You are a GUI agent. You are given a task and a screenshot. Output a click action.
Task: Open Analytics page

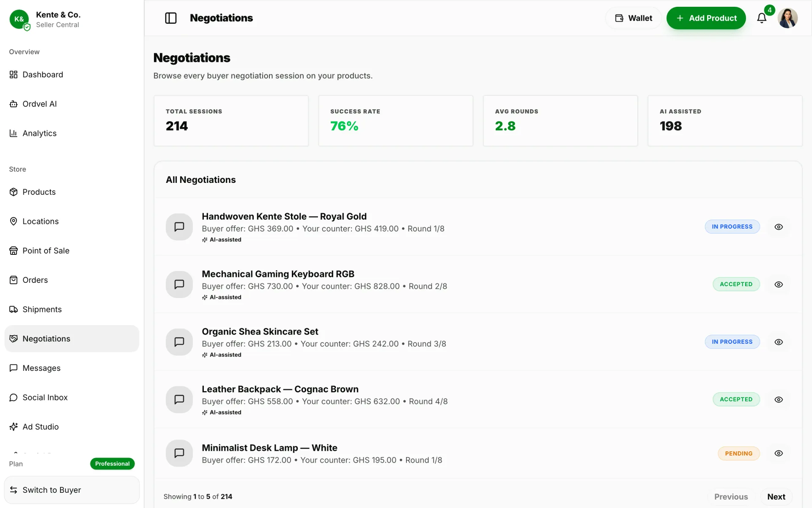pos(72,133)
